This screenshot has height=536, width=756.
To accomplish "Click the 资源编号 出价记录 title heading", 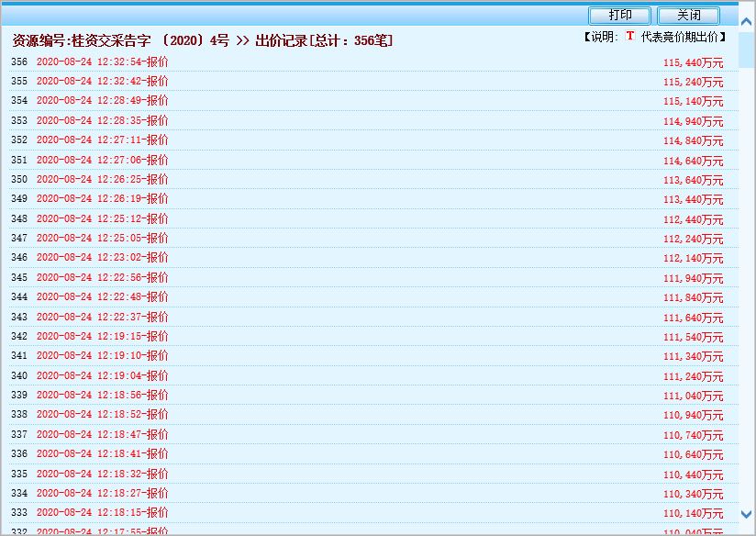I will tap(202, 40).
